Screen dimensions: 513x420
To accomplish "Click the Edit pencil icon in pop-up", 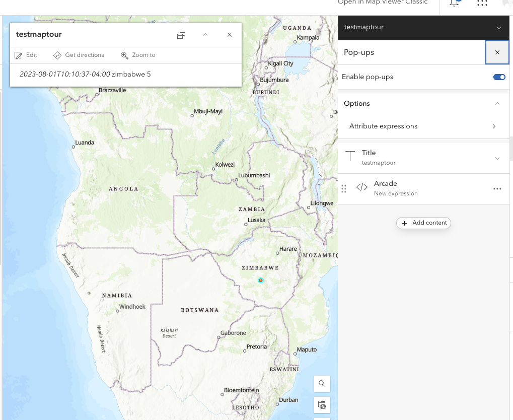I will [19, 55].
